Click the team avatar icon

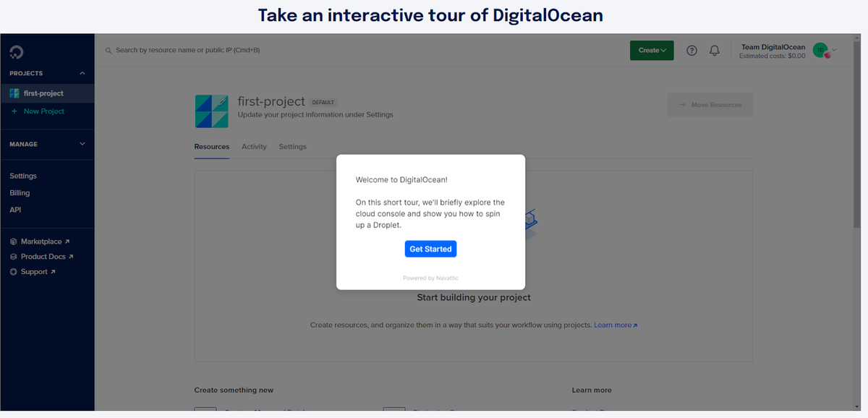point(820,51)
